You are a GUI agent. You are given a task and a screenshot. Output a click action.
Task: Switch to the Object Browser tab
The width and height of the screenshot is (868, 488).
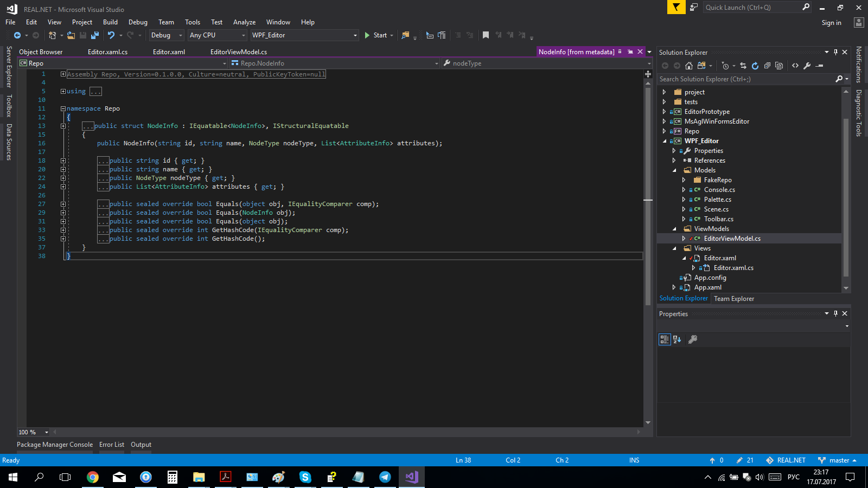tap(41, 52)
